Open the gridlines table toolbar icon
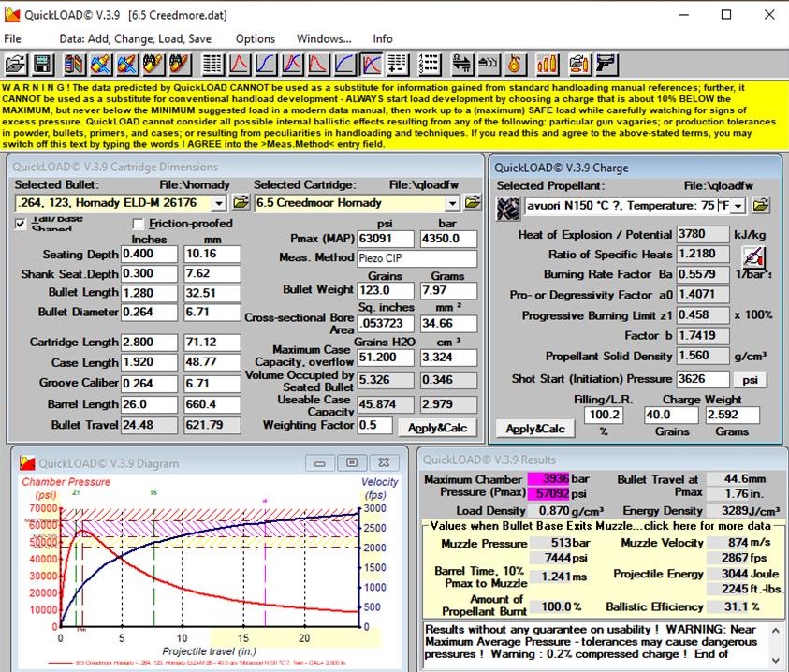The height and width of the screenshot is (672, 789). pos(212,65)
